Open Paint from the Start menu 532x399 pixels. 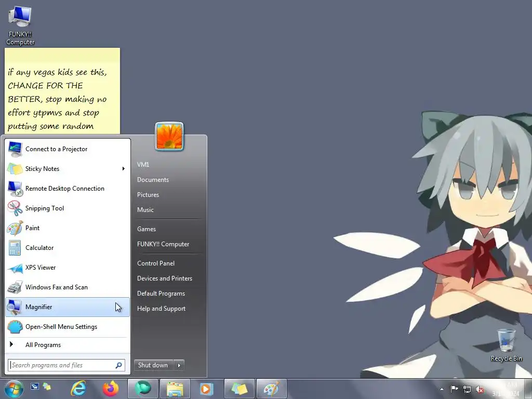click(x=68, y=228)
